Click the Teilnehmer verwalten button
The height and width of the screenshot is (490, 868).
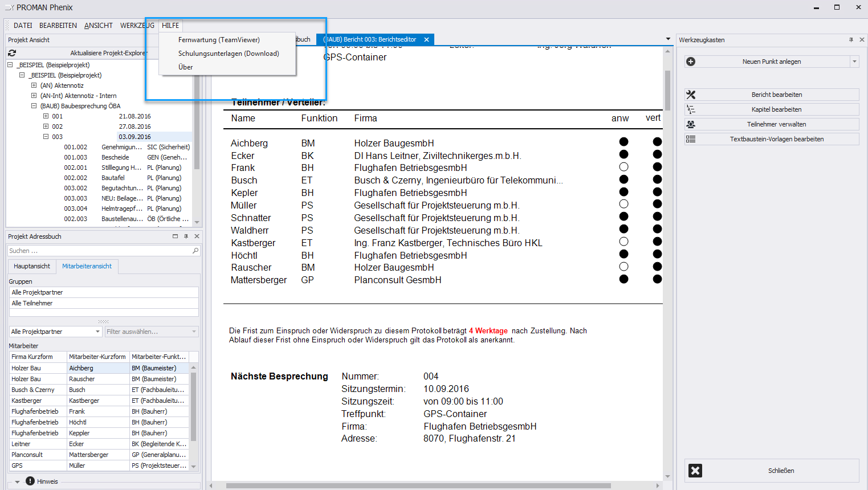(772, 124)
